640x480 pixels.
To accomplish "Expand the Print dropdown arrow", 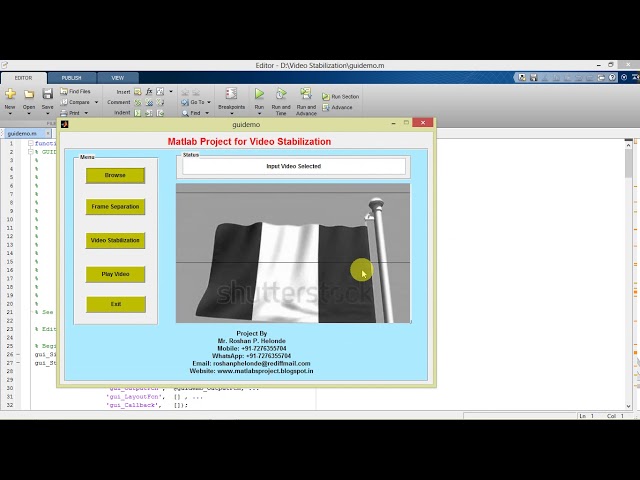I will (86, 113).
